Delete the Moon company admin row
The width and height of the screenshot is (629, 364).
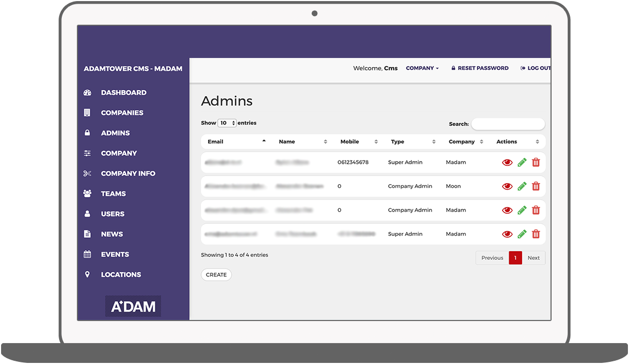click(536, 186)
